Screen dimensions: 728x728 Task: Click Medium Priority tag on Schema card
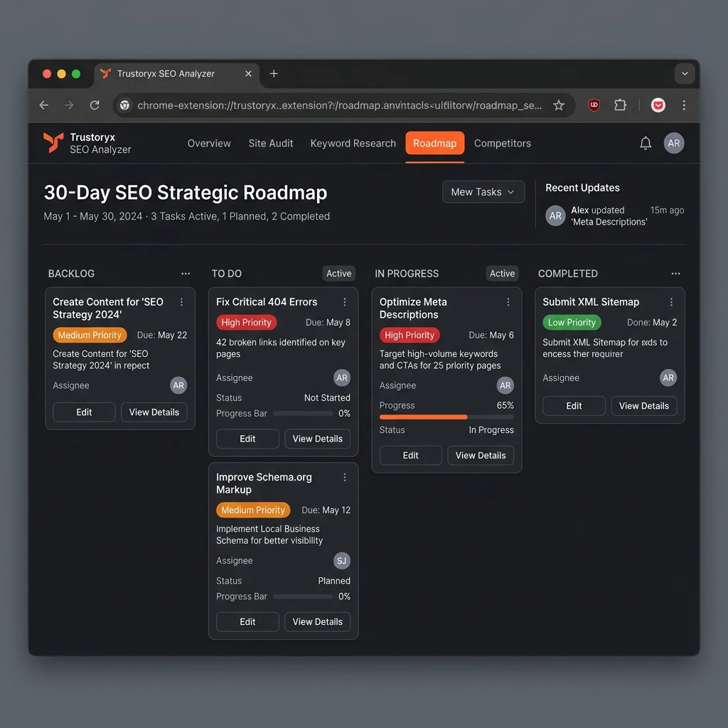(x=253, y=510)
